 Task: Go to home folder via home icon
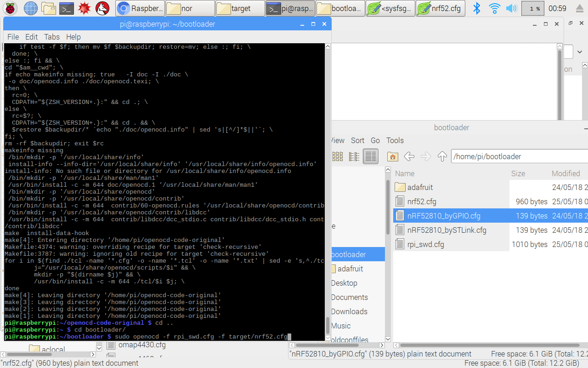point(392,156)
